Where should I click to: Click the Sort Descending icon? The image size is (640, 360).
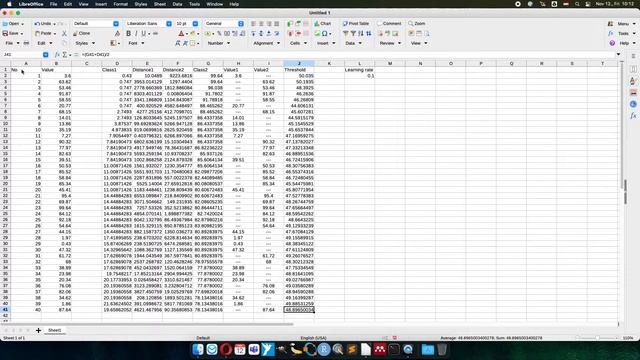pyautogui.click(x=369, y=33)
